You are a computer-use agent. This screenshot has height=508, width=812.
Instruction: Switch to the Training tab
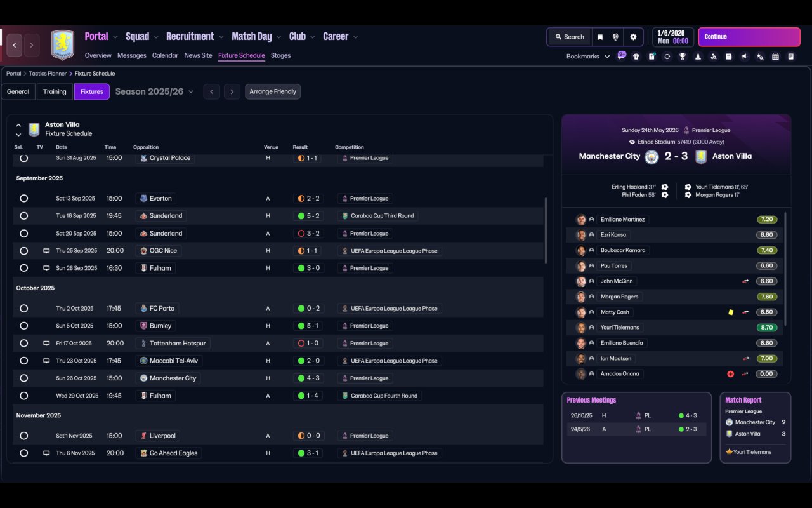[55, 92]
